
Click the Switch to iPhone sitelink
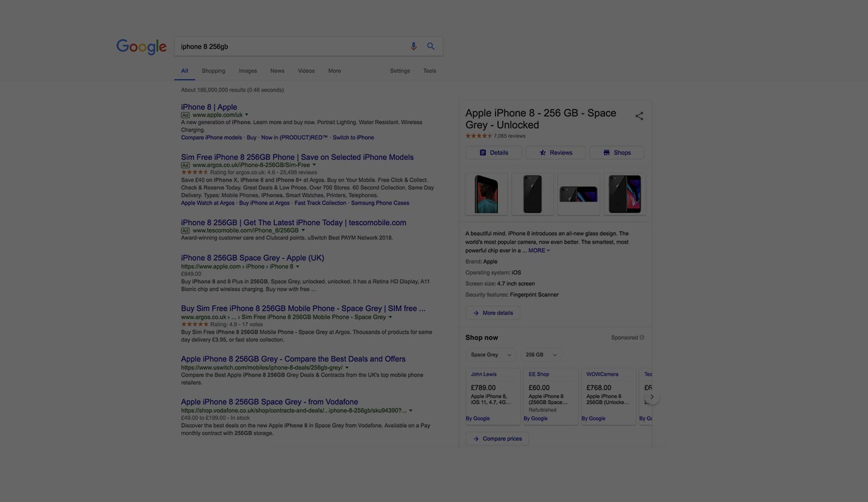[353, 138]
